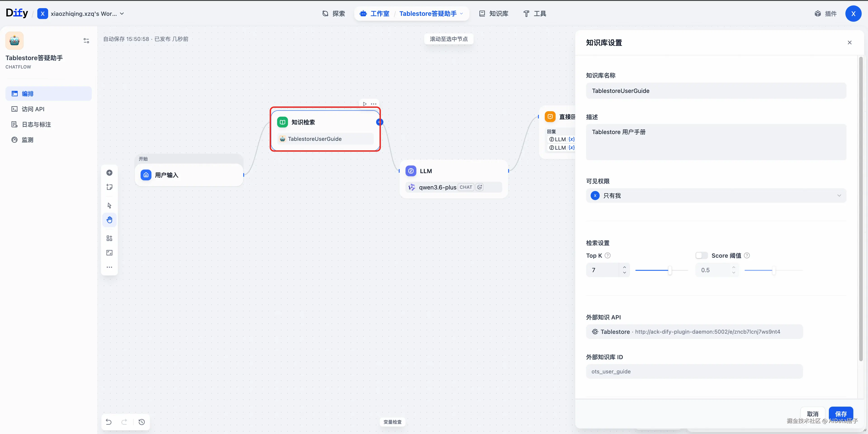
Task: Click 滚动至选中节点 button
Action: click(x=449, y=39)
